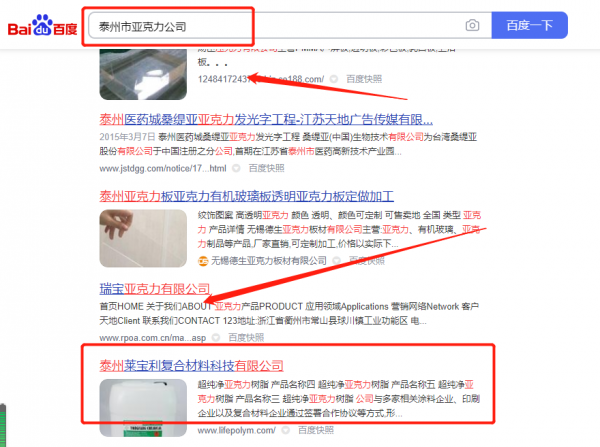The image size is (600, 447).
Task: Open 无锡德生亚克力板材有限公司 source link
Action: 269,261
